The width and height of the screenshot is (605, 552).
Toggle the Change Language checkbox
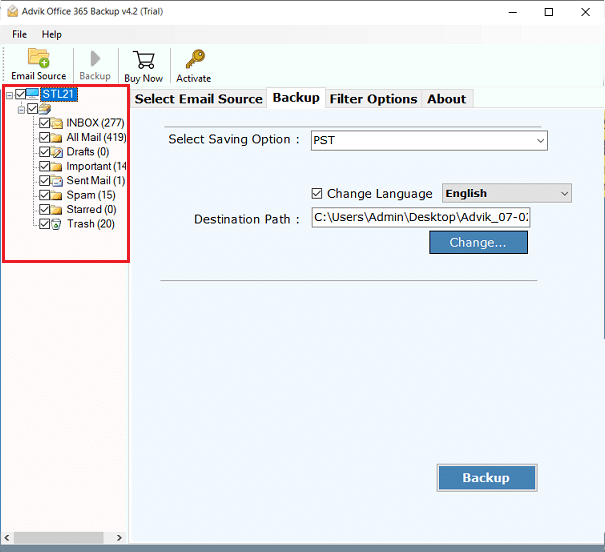[x=317, y=194]
